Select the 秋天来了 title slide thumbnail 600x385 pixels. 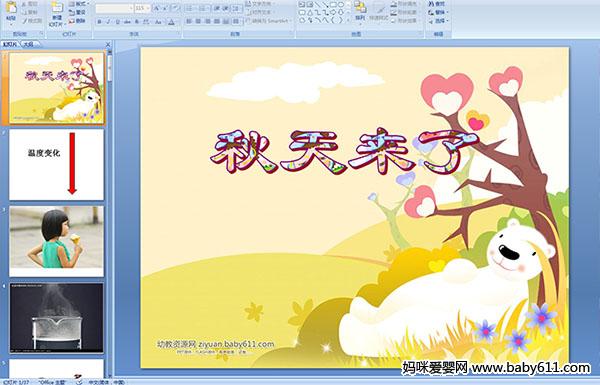point(56,88)
